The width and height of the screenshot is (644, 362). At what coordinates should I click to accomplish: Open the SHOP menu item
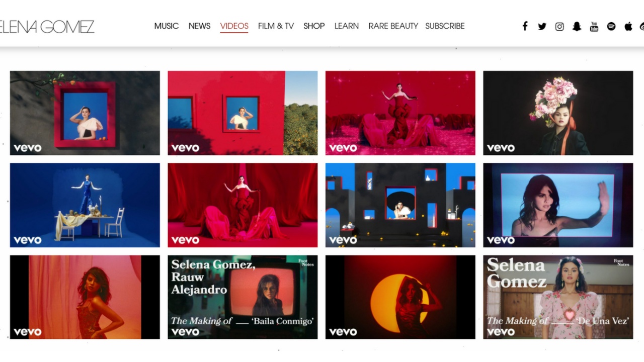coord(314,26)
